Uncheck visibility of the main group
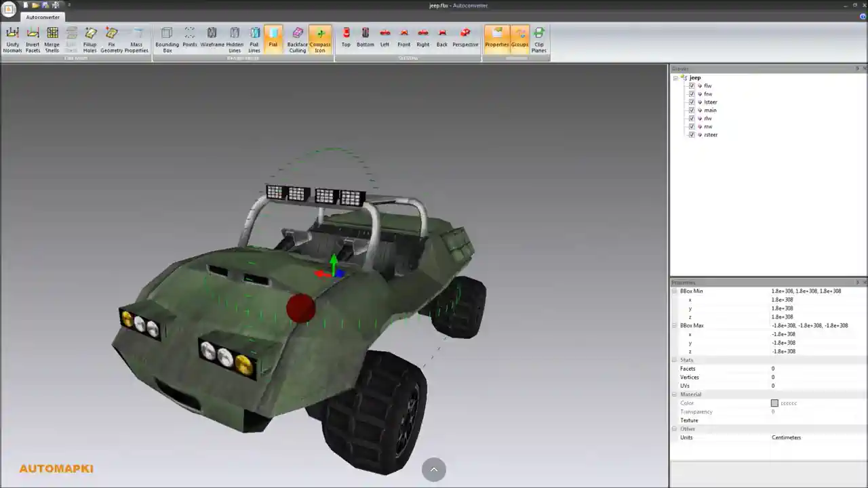 click(x=692, y=110)
